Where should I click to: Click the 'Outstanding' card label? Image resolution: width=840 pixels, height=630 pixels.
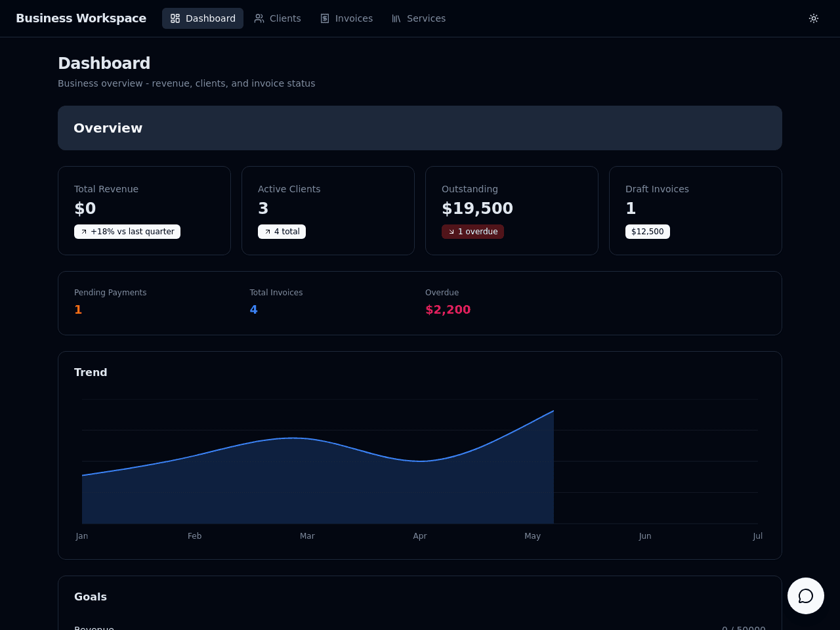point(470,189)
